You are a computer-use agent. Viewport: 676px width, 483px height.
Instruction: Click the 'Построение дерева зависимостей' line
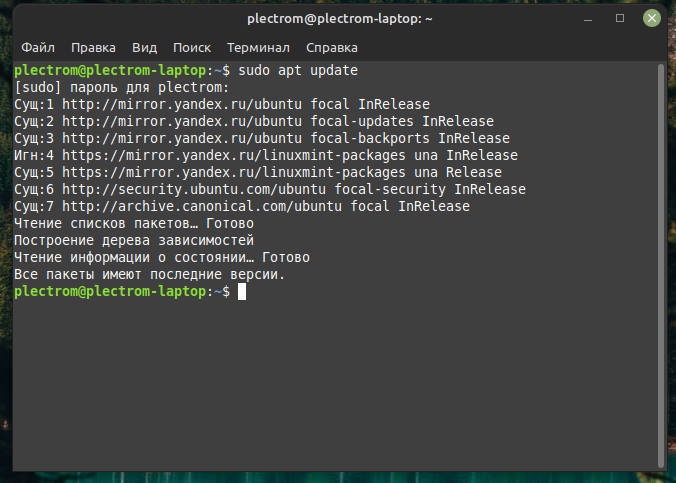point(134,240)
